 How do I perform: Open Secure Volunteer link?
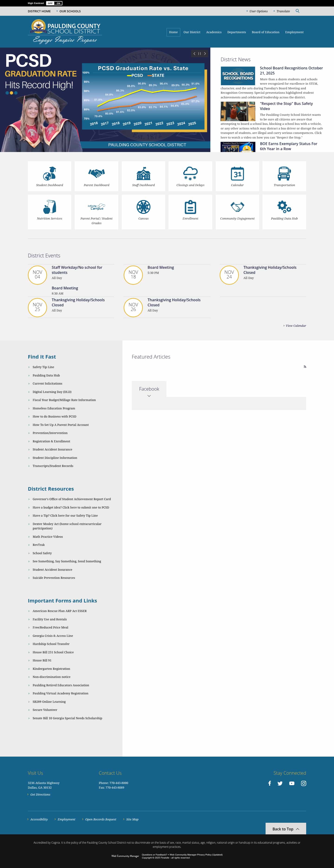point(45,710)
